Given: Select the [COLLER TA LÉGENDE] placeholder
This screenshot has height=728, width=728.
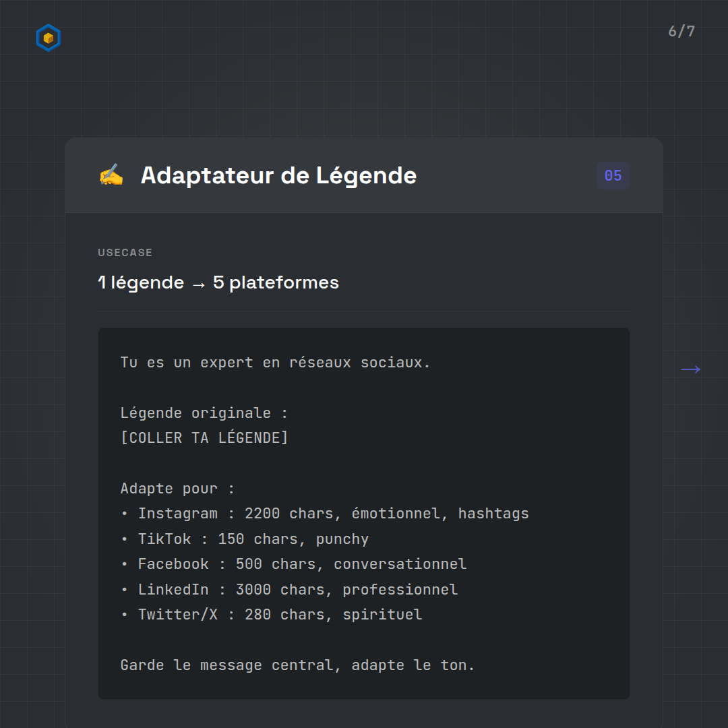Looking at the screenshot, I should pyautogui.click(x=204, y=438).
